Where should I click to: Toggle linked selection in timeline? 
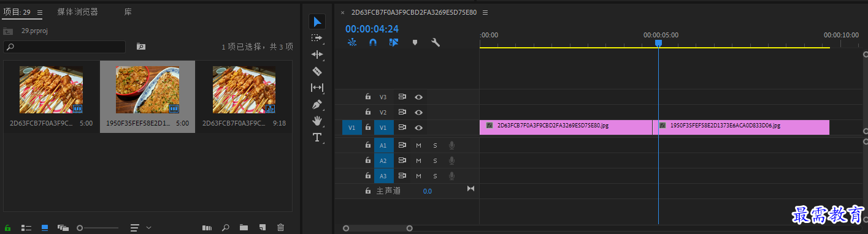tap(394, 42)
